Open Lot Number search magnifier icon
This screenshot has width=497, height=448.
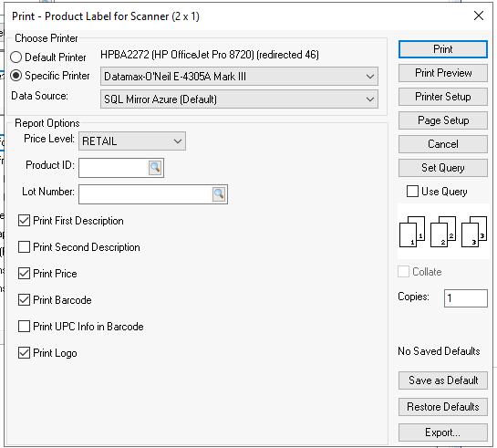(219, 193)
